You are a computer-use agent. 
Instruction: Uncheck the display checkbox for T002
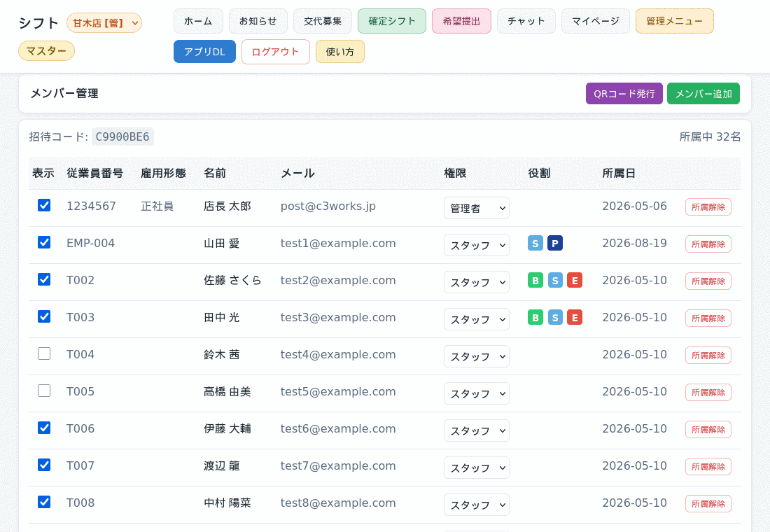[x=44, y=279]
